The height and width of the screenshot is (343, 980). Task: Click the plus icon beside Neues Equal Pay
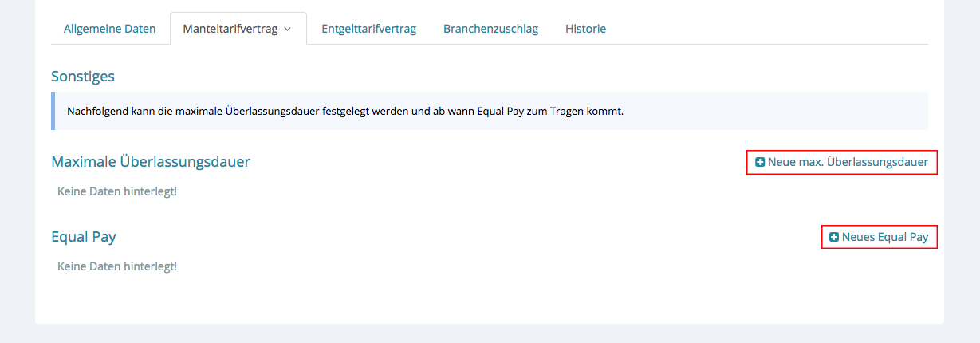(834, 237)
